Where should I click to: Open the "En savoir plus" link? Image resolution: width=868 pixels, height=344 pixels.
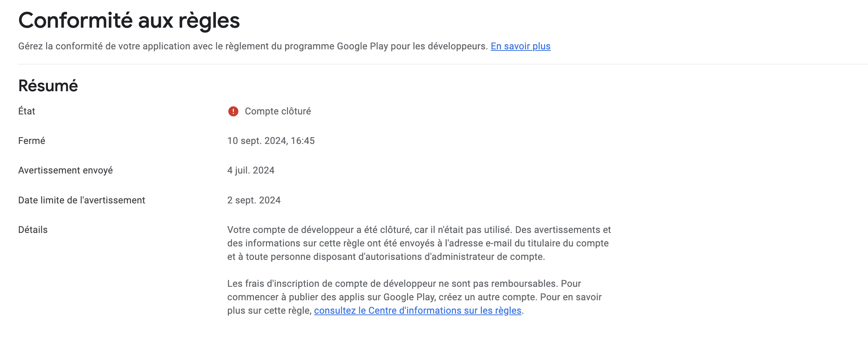point(520,46)
